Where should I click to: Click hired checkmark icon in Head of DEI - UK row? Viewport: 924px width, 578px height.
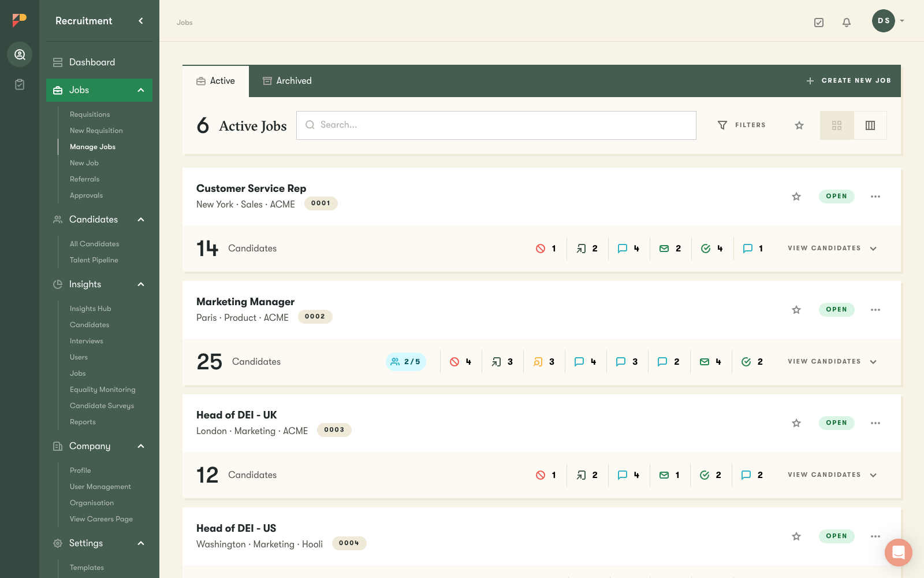(x=705, y=475)
